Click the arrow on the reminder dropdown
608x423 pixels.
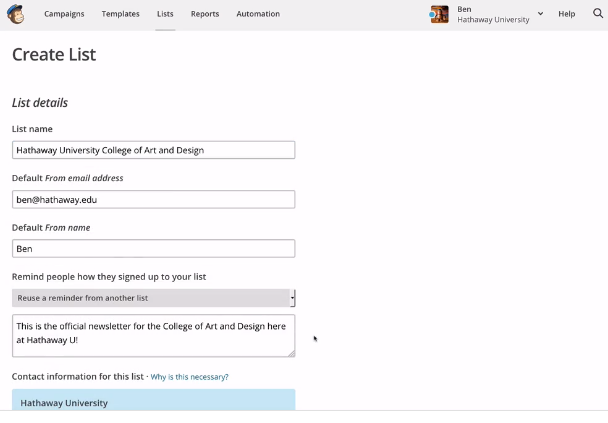(292, 298)
